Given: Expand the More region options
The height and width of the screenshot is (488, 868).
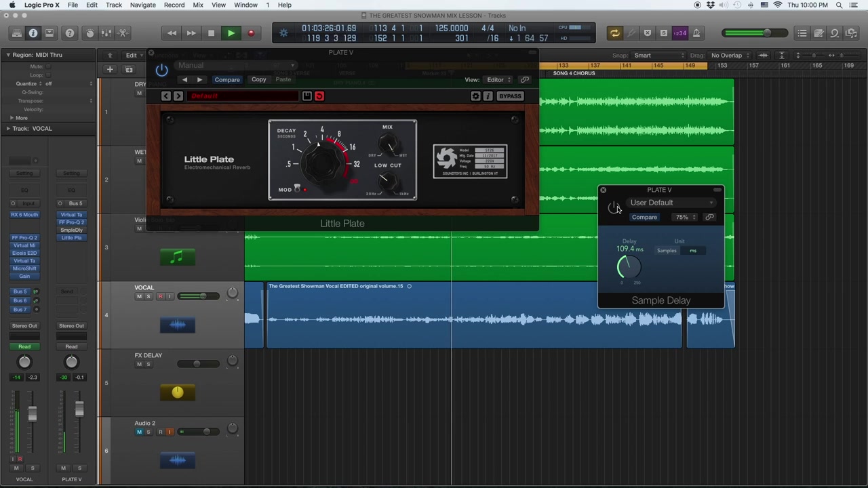Looking at the screenshot, I should click(12, 118).
